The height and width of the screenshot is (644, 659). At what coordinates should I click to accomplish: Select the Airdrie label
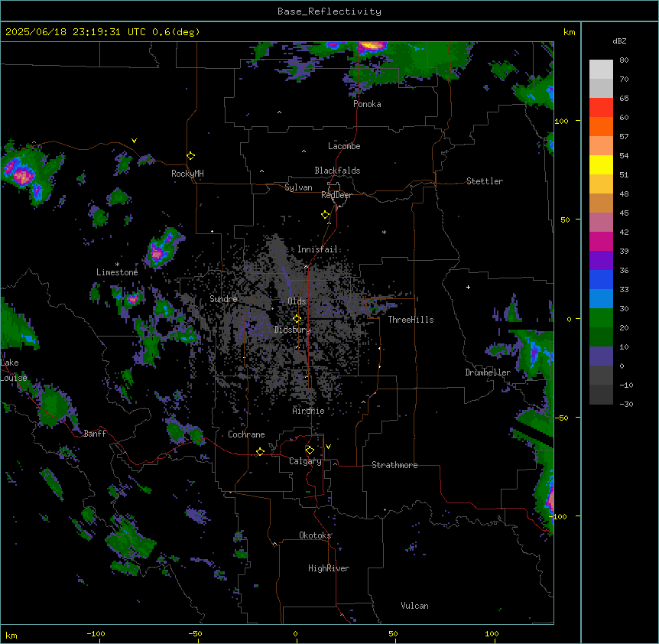tap(309, 411)
